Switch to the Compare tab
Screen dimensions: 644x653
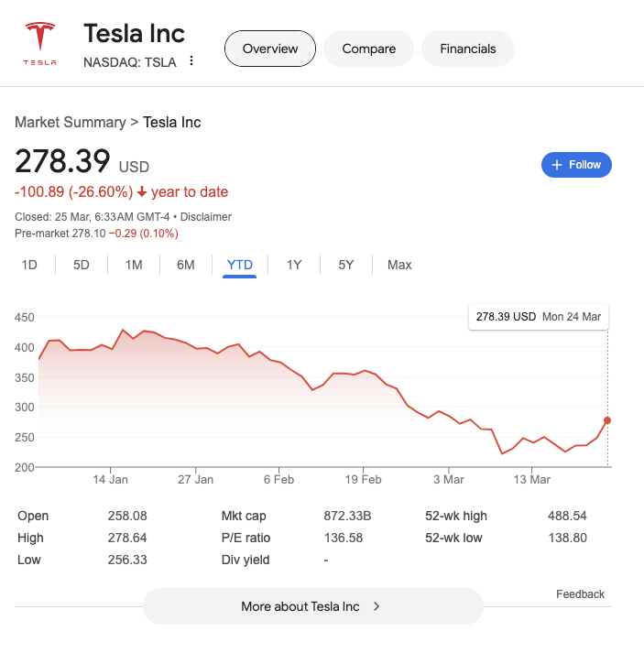pyautogui.click(x=368, y=49)
